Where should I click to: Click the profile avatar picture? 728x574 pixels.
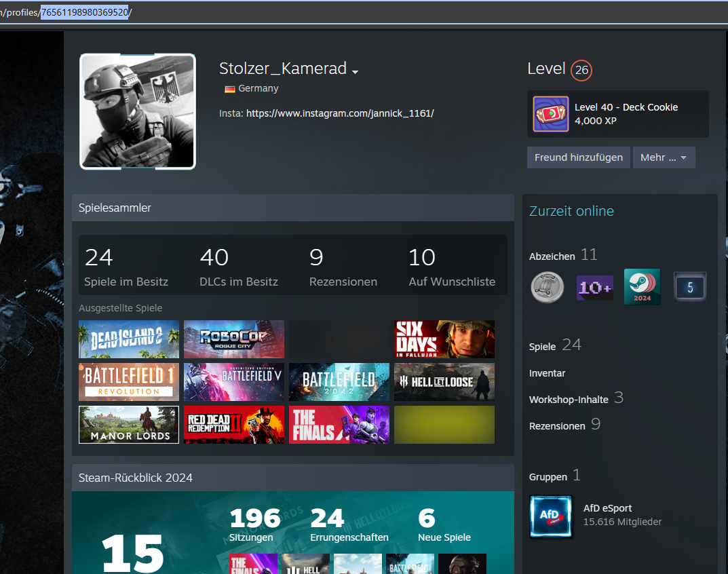[x=138, y=111]
